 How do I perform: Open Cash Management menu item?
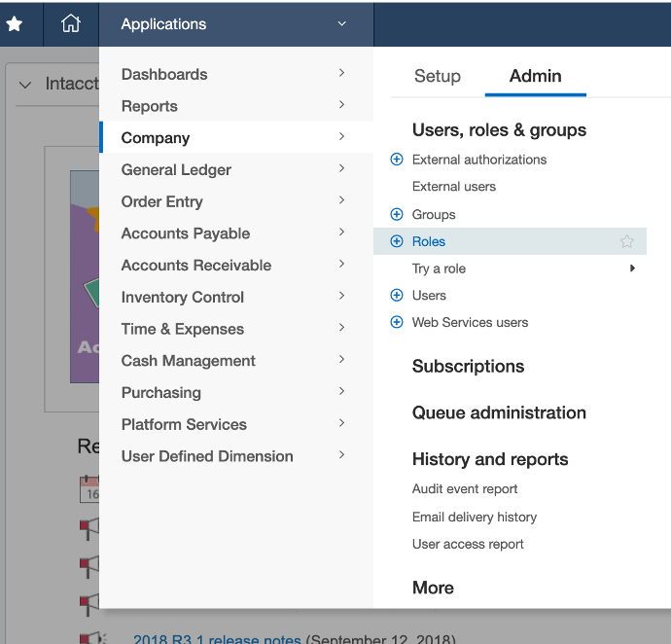pos(236,361)
